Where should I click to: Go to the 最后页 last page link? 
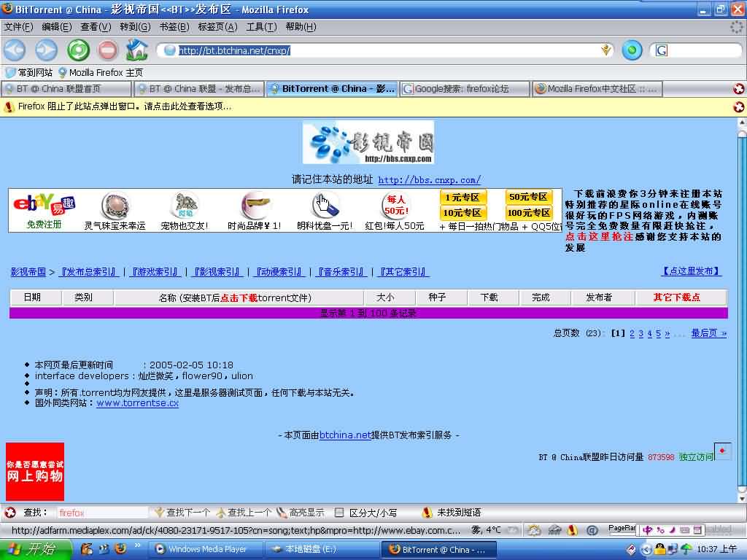coord(709,333)
